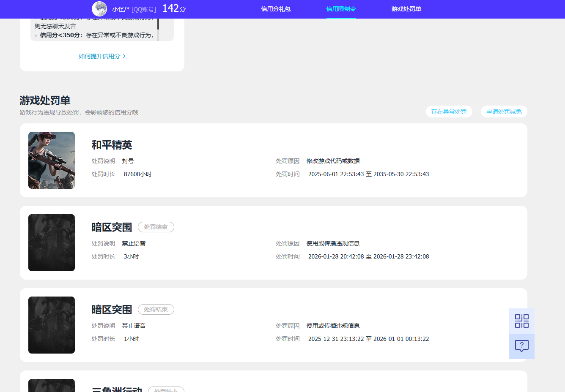Switch to the 信用分礼包 tab
This screenshot has height=392, width=565.
pyautogui.click(x=276, y=9)
